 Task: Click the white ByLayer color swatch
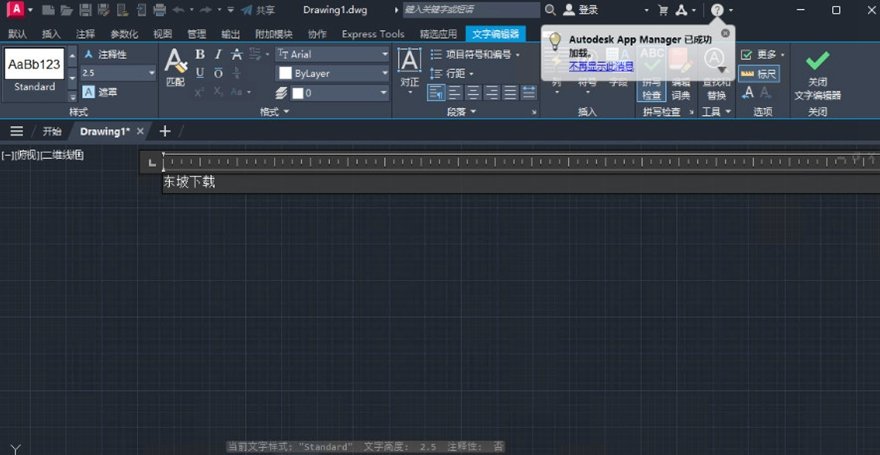tap(286, 73)
